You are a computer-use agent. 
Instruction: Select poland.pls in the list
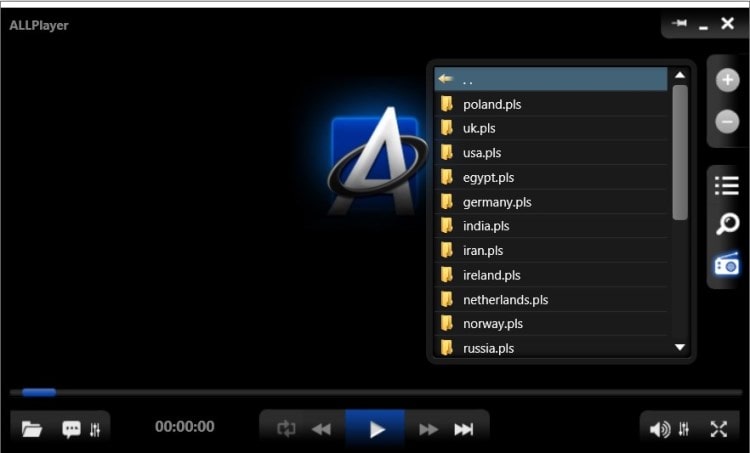(x=551, y=104)
